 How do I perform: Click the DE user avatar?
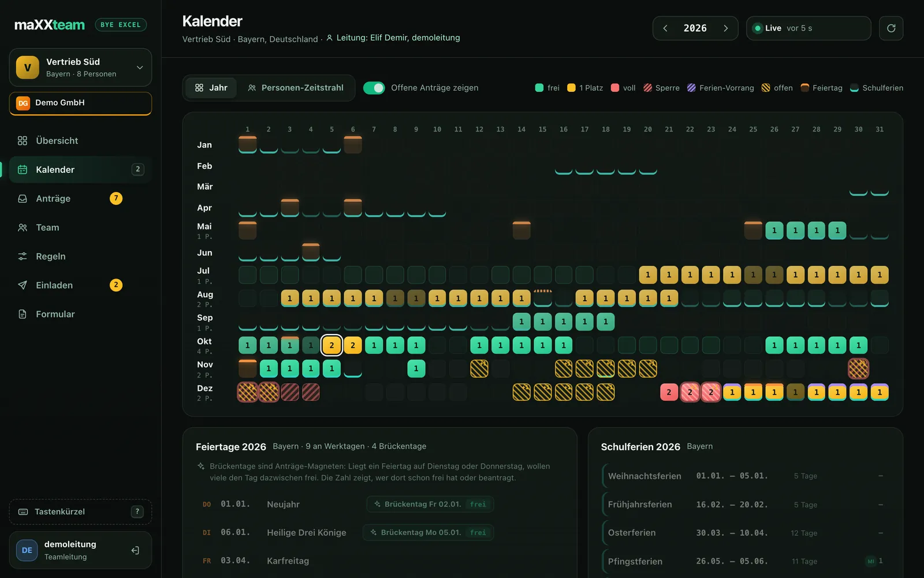pyautogui.click(x=27, y=550)
